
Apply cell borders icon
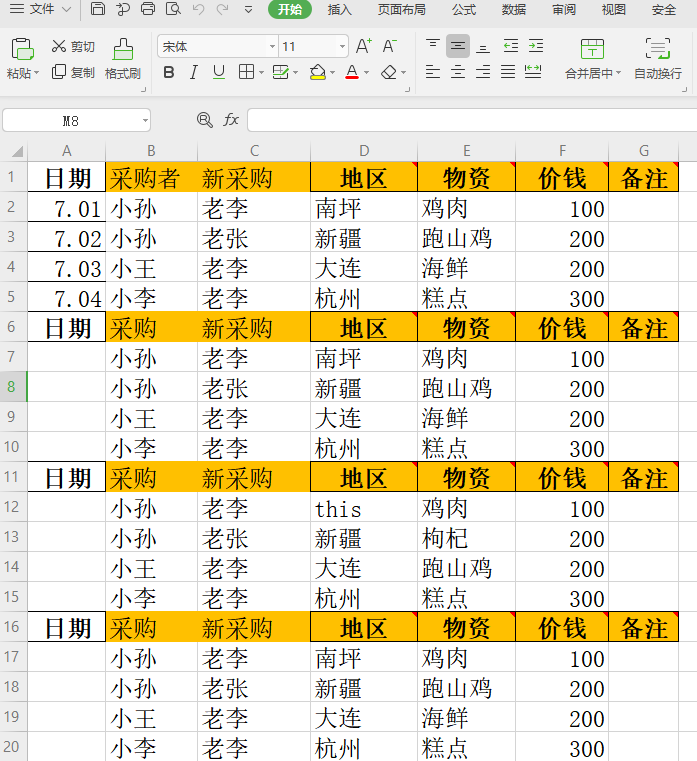[247, 72]
